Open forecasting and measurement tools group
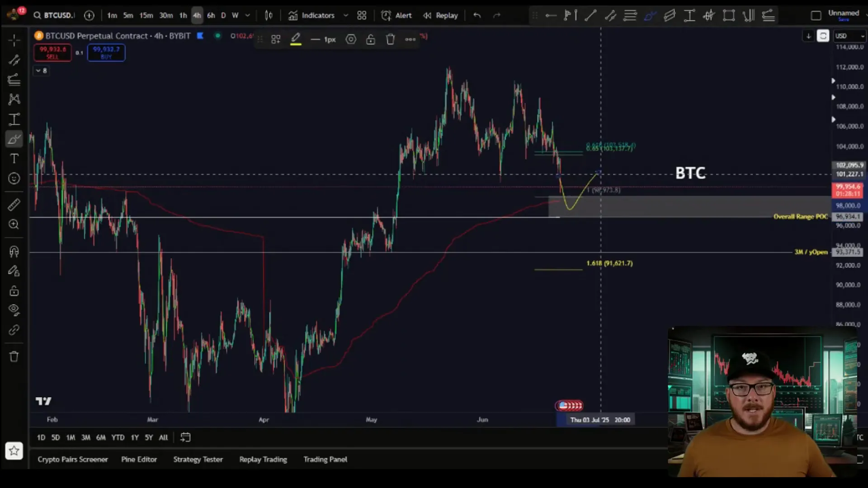Image resolution: width=868 pixels, height=488 pixels. [x=14, y=119]
